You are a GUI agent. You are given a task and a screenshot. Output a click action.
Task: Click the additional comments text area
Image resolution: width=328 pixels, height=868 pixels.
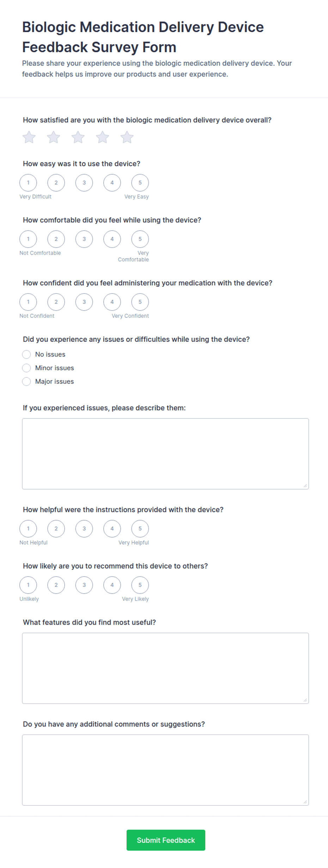(x=165, y=770)
